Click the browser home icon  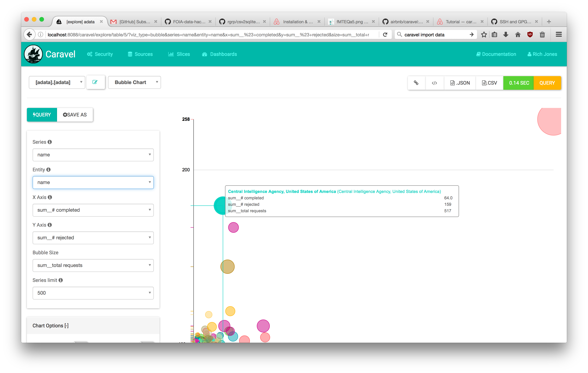click(518, 35)
